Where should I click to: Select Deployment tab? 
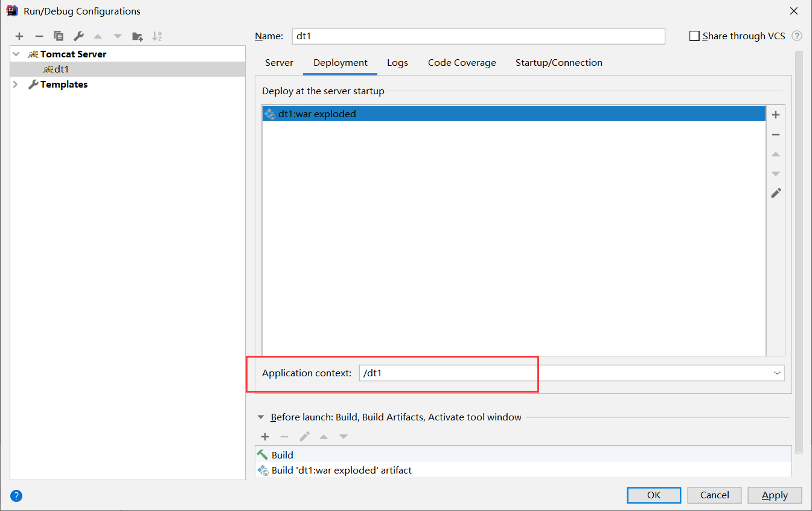[x=340, y=63]
